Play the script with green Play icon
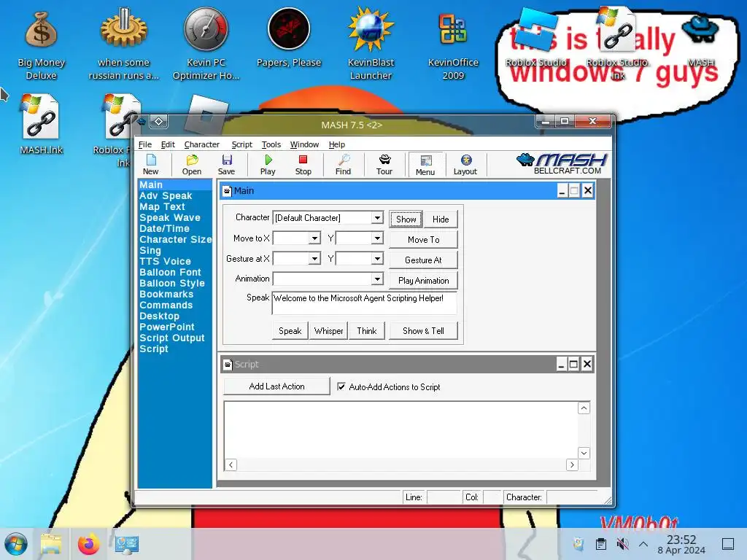Viewport: 747px width, 560px height. point(268,165)
